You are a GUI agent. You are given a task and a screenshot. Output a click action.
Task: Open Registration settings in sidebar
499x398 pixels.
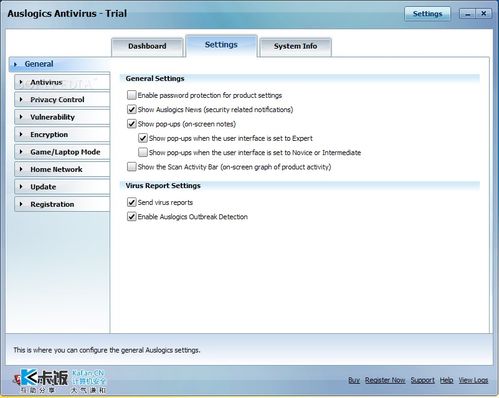click(62, 204)
